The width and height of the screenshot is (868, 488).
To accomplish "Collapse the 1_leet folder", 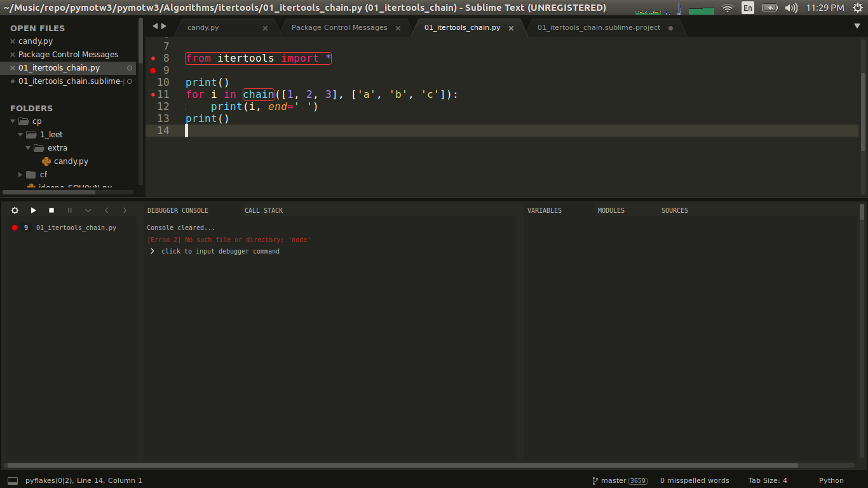I will tap(21, 134).
